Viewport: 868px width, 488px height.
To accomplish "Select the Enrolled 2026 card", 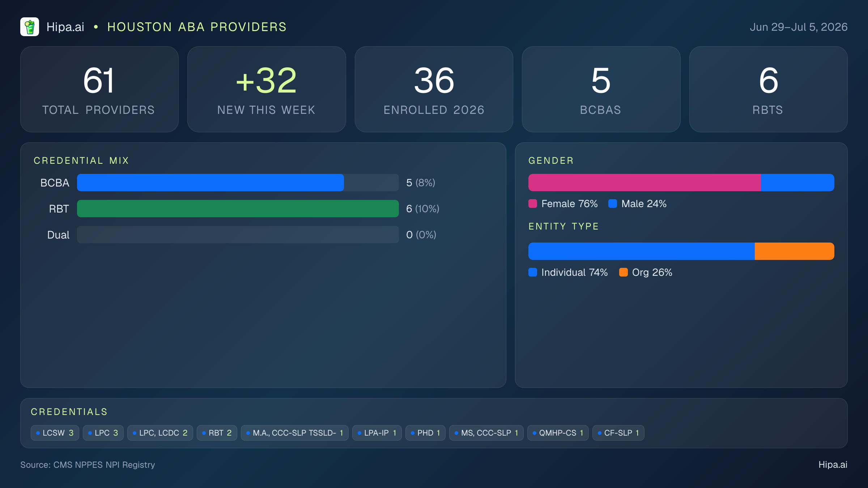I will click(434, 89).
